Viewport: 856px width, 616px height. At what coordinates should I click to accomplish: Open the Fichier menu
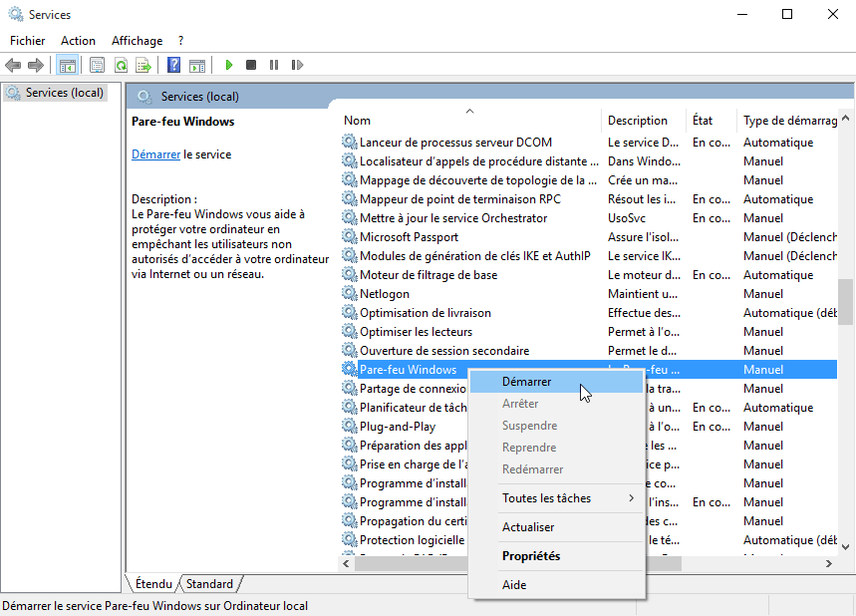coord(27,41)
